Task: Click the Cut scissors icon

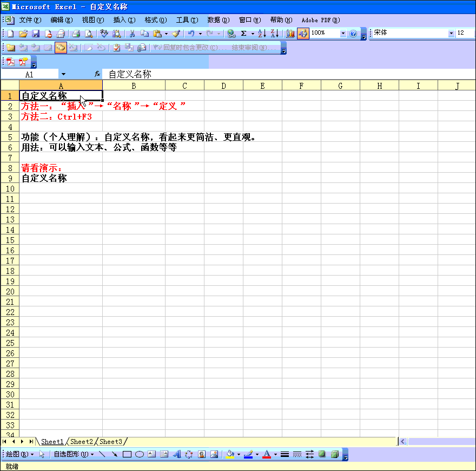Action: (131, 34)
